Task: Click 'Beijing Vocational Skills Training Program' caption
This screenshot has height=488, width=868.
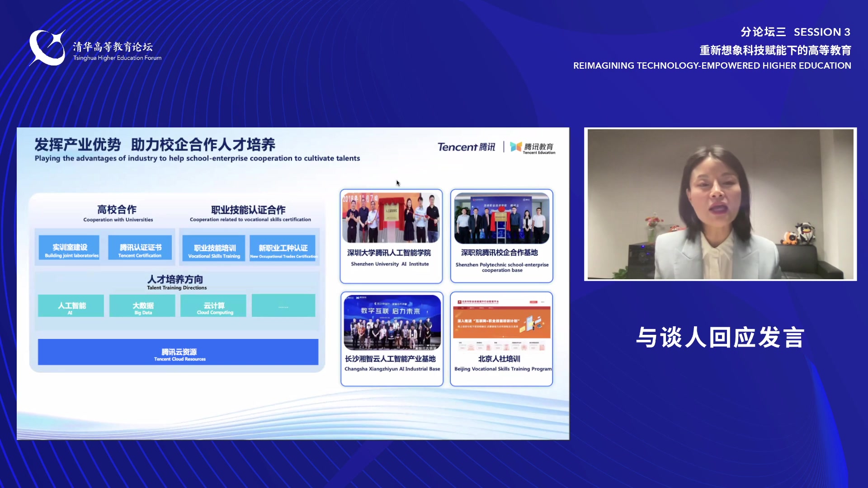Action: tap(503, 369)
